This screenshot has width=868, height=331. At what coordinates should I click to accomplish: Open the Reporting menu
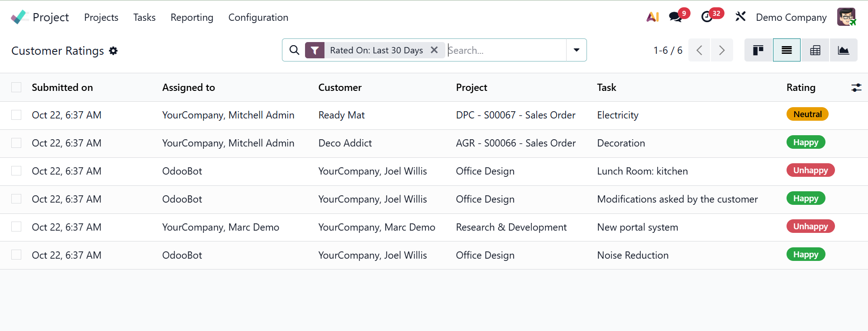click(x=192, y=17)
